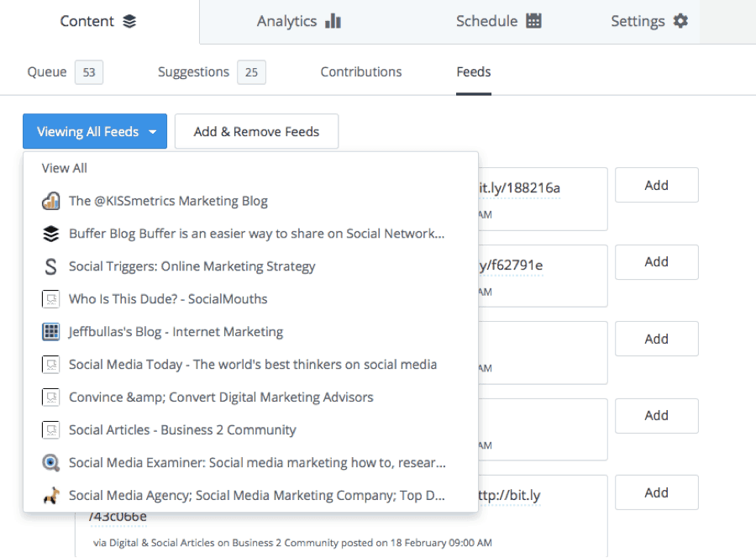756x558 pixels.
Task: Click the SocialMouths placeholder feed icon
Action: pyautogui.click(x=50, y=299)
